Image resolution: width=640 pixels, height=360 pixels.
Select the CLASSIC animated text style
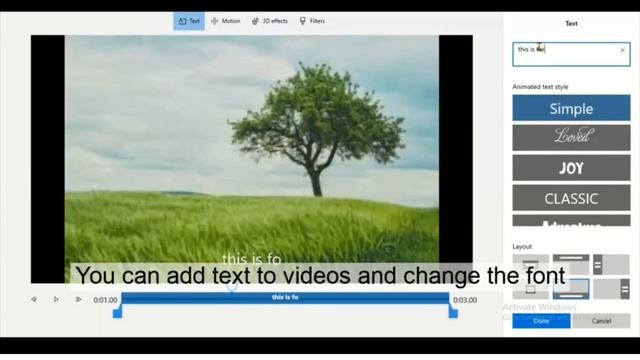pos(571,198)
